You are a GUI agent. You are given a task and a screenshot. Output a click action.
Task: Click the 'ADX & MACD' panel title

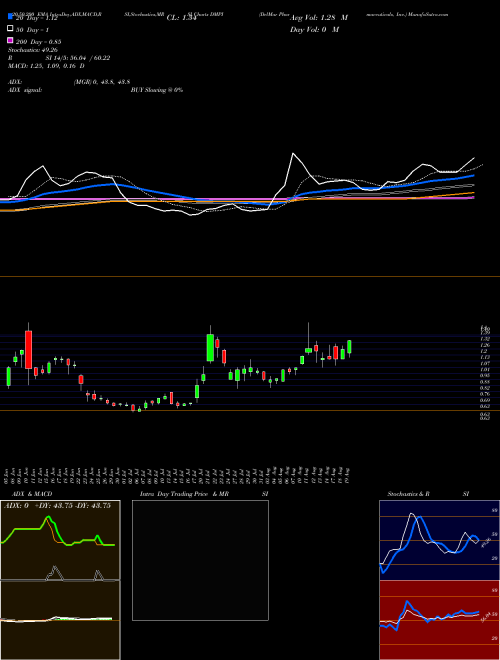(32, 494)
